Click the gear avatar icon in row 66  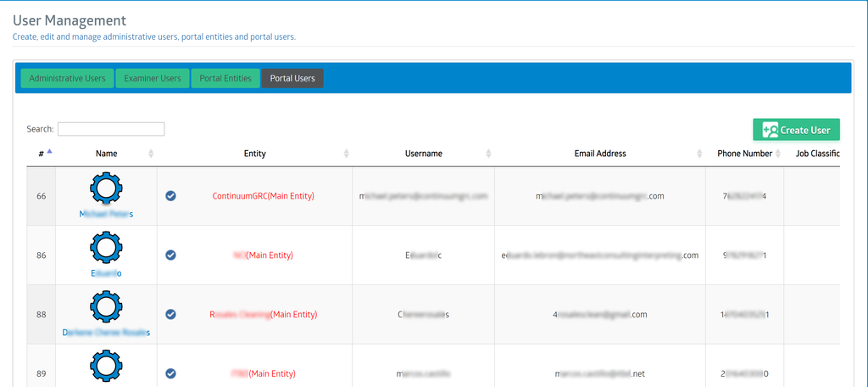click(x=106, y=188)
